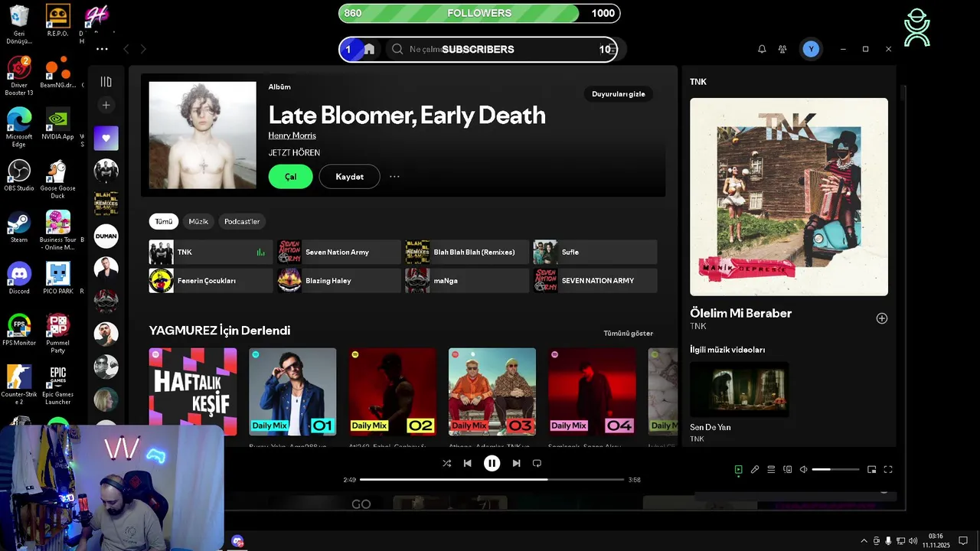980x551 pixels.
Task: Toggle repeat in the player bar
Action: tap(537, 463)
